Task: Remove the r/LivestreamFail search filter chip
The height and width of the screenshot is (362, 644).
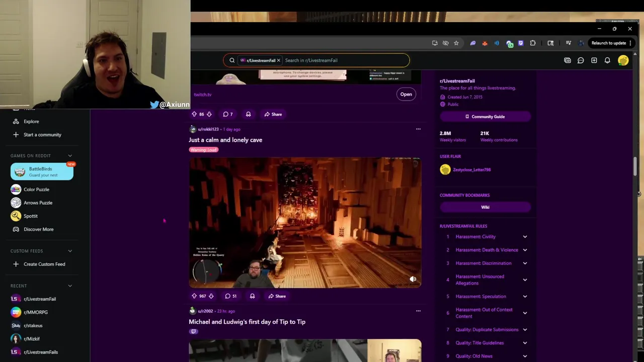Action: pos(278,60)
